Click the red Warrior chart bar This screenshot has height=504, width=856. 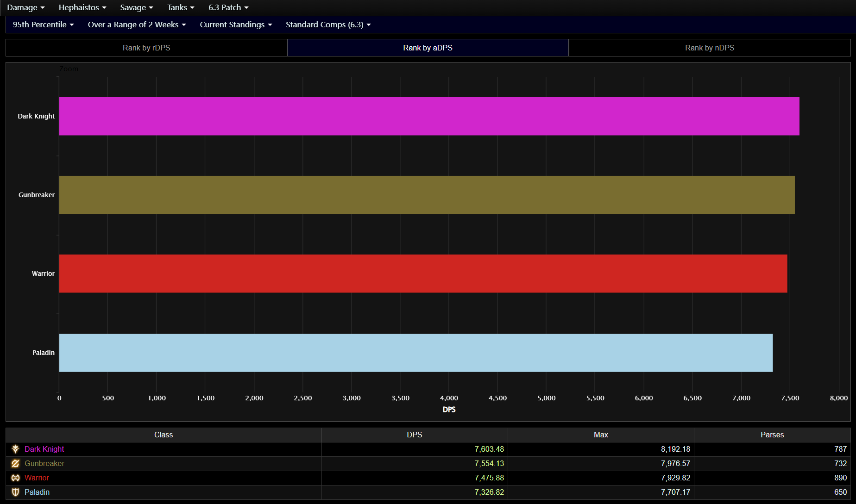tap(423, 274)
